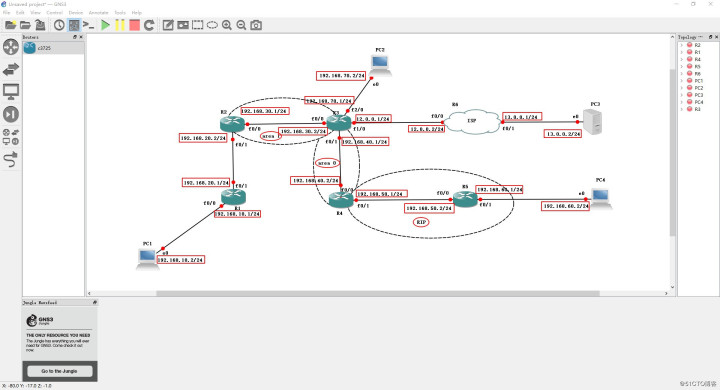Expand R1 in Topology summary
The width and height of the screenshot is (720, 390).
pyautogui.click(x=682, y=52)
